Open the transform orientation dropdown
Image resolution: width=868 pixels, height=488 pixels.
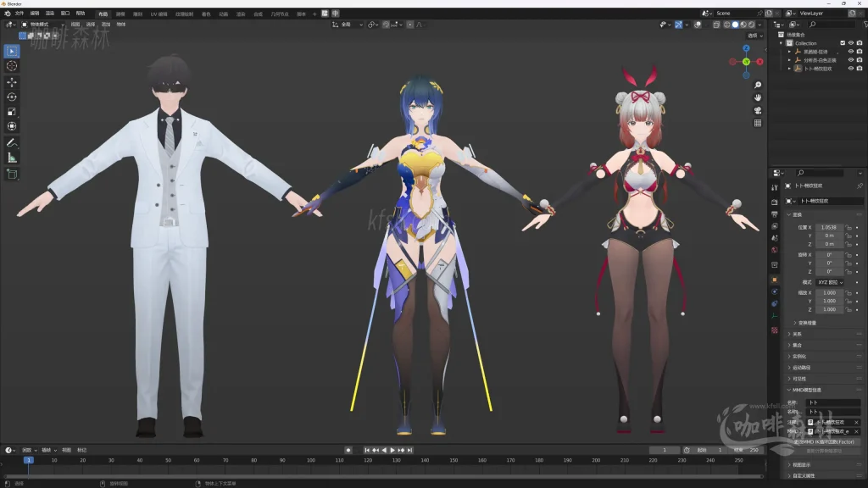[348, 25]
